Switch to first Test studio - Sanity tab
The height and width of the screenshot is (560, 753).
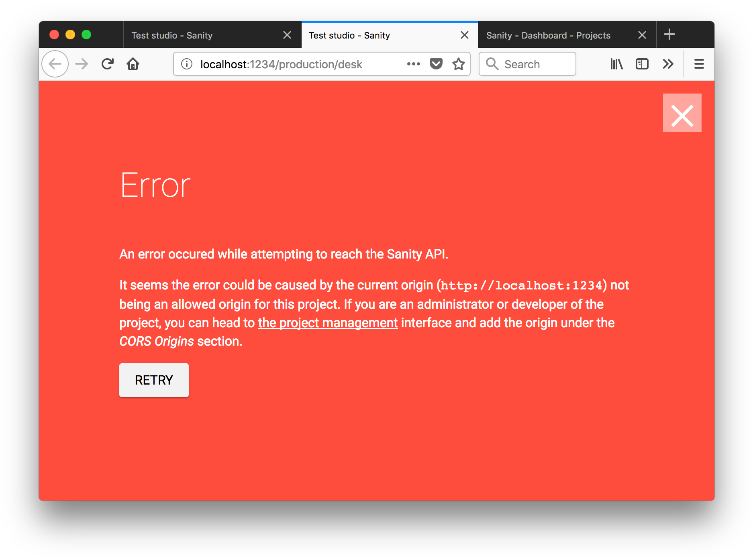(212, 35)
